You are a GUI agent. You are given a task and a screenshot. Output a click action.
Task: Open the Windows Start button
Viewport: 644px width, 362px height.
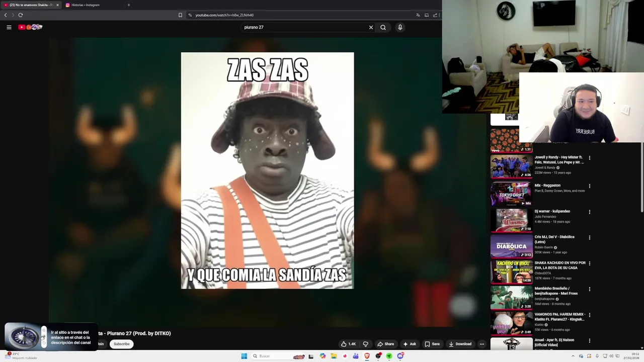pyautogui.click(x=244, y=356)
